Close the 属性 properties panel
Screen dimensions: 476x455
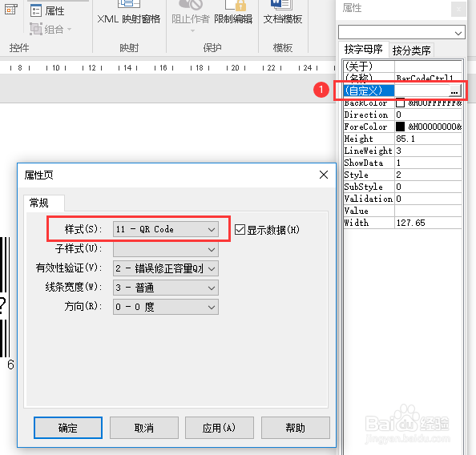(x=458, y=9)
